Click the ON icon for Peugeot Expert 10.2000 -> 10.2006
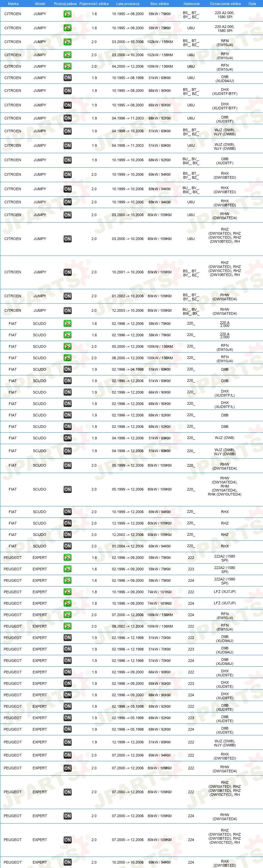Viewport: 263px width, 868px height. point(67,862)
